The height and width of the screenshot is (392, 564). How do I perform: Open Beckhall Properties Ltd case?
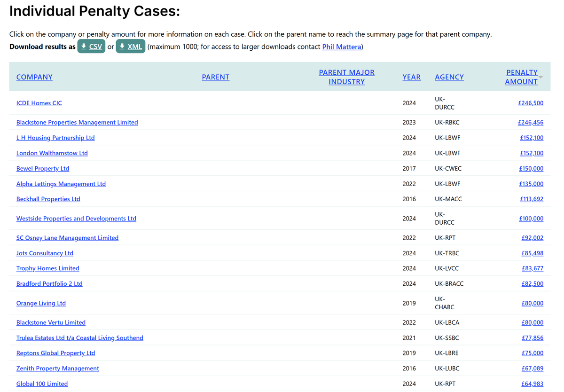[48, 199]
